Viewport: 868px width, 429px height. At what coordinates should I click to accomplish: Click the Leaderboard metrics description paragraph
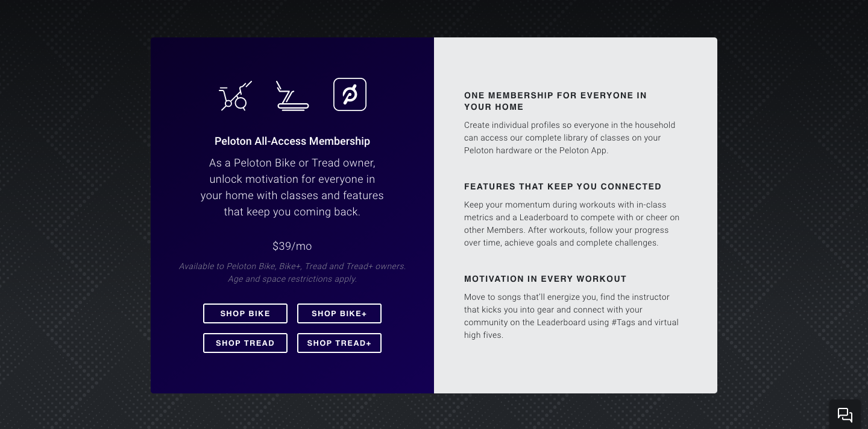(571, 224)
